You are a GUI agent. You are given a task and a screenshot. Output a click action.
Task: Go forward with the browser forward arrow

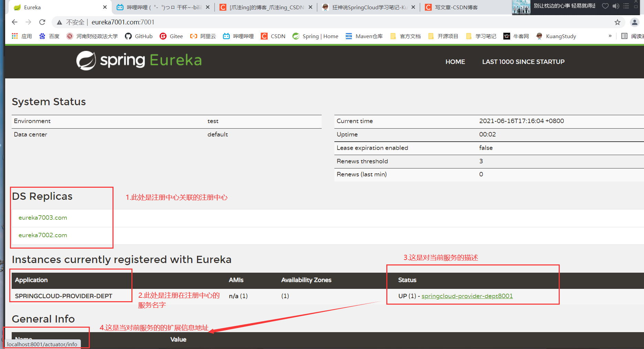[28, 22]
